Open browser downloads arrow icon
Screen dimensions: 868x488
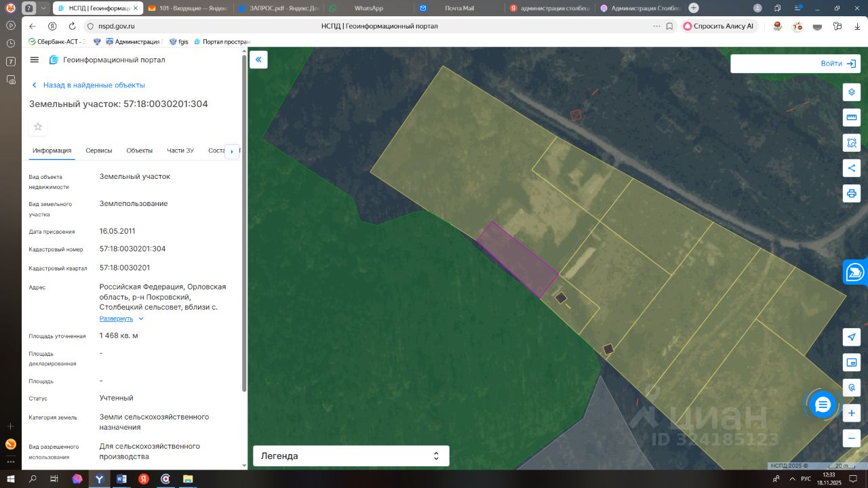(857, 26)
